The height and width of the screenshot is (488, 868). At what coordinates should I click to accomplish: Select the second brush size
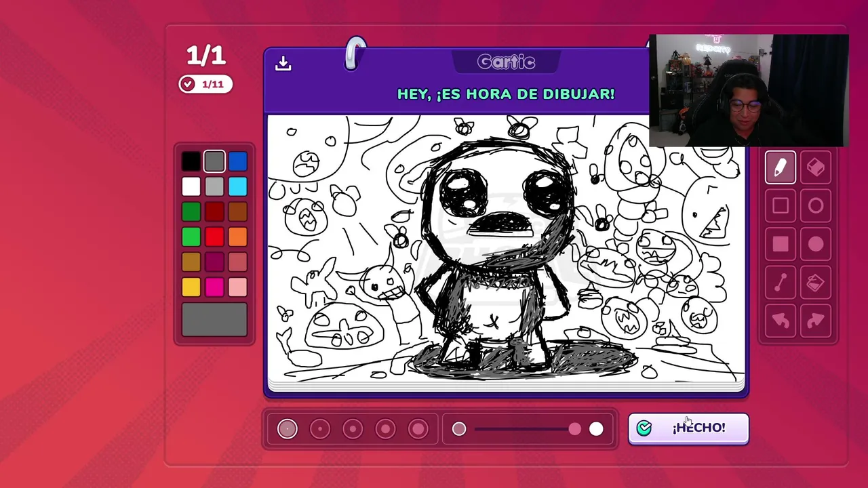pos(320,428)
